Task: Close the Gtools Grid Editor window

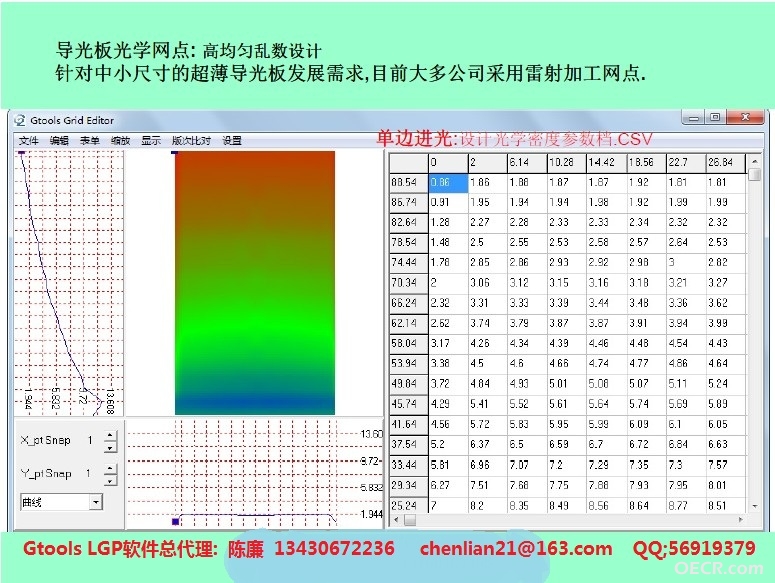Action: tap(745, 118)
